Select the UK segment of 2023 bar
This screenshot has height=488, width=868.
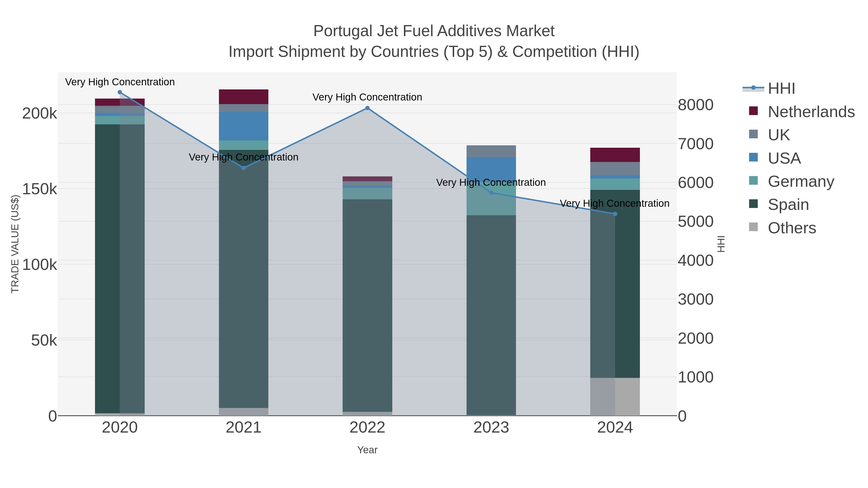click(x=491, y=151)
